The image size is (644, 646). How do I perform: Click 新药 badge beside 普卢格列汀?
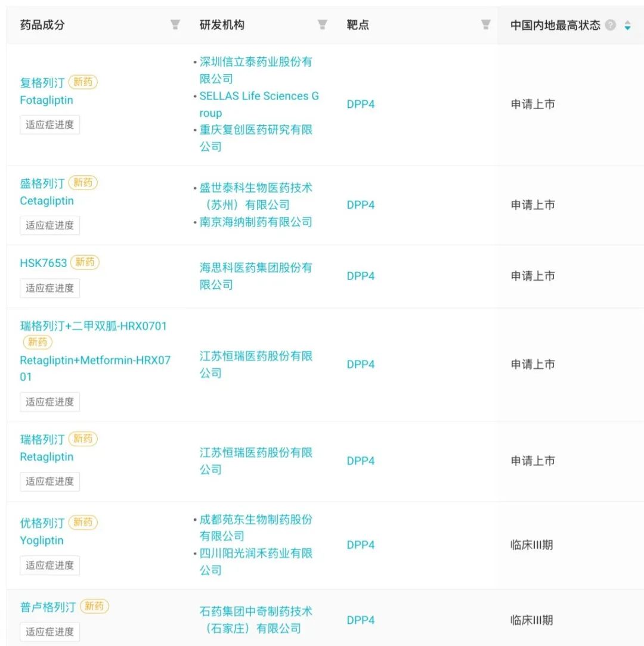94,606
